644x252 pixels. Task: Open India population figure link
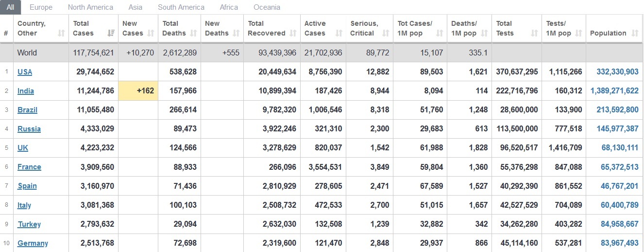click(x=614, y=91)
